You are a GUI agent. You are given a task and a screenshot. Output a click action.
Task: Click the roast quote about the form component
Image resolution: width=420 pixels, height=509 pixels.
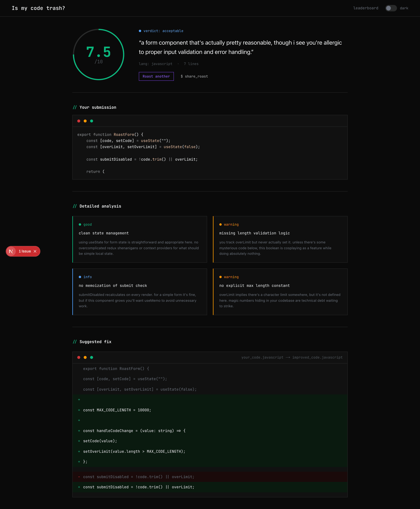tap(240, 47)
